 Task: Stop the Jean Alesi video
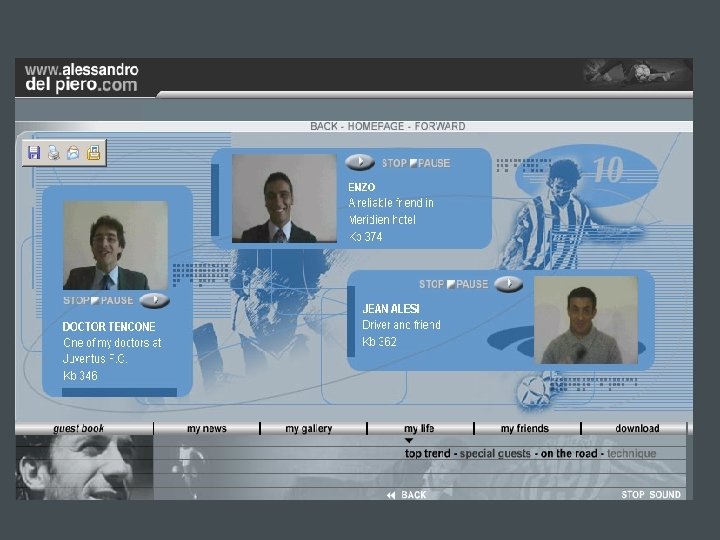pos(431,284)
